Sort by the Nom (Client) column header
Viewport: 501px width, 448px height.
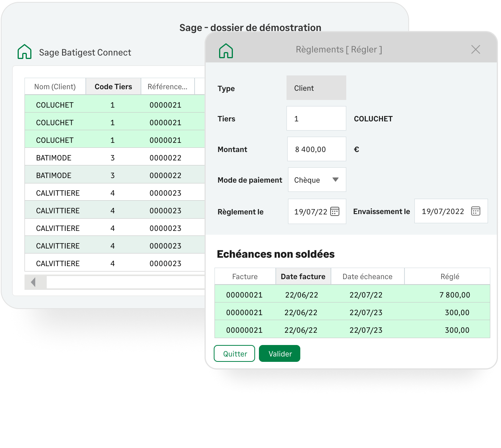[x=55, y=87]
